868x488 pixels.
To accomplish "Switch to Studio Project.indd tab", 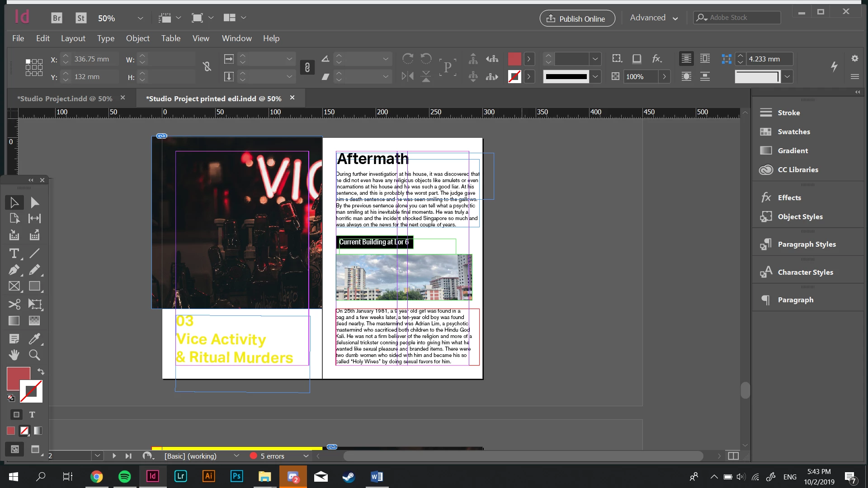I will [x=65, y=98].
